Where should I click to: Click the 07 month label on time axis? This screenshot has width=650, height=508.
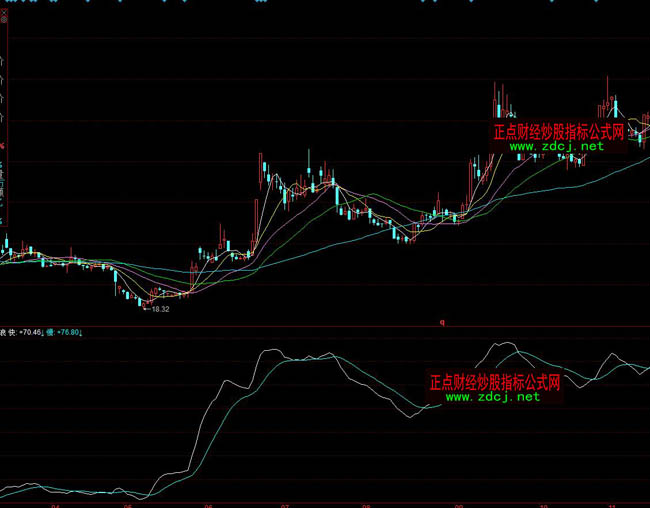(x=285, y=503)
